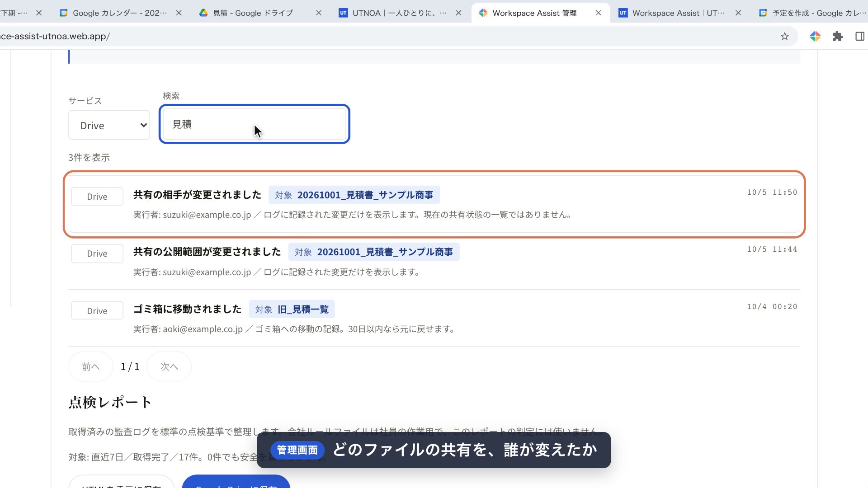This screenshot has width=868, height=488.
Task: Click the timestamp 10/4 00:20
Action: pyautogui.click(x=772, y=306)
